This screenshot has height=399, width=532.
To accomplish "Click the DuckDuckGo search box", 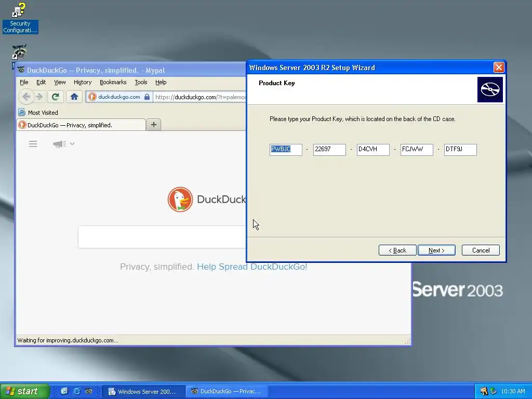I will click(162, 237).
